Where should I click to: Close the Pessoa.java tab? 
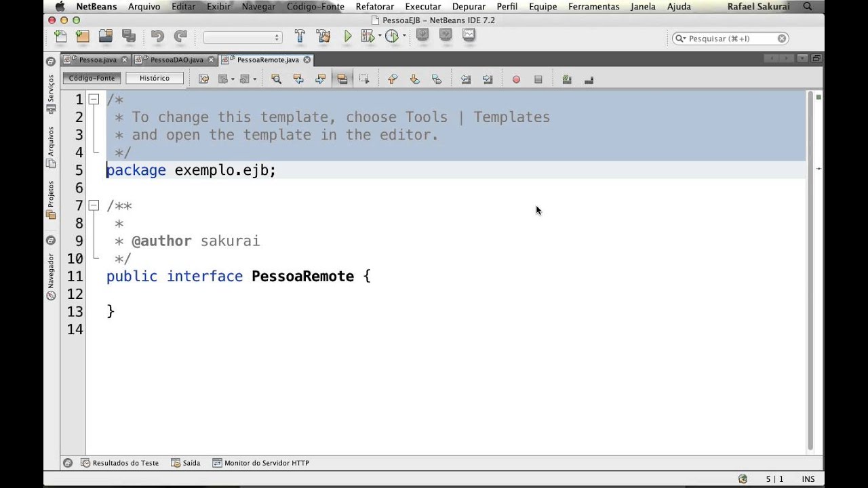click(124, 60)
